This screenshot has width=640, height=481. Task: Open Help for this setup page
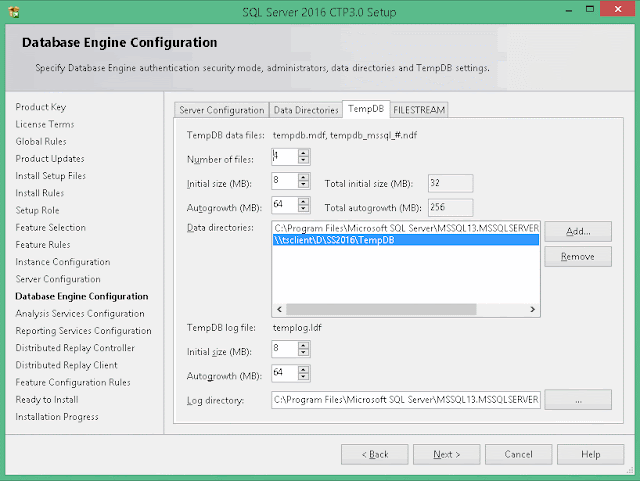591,454
